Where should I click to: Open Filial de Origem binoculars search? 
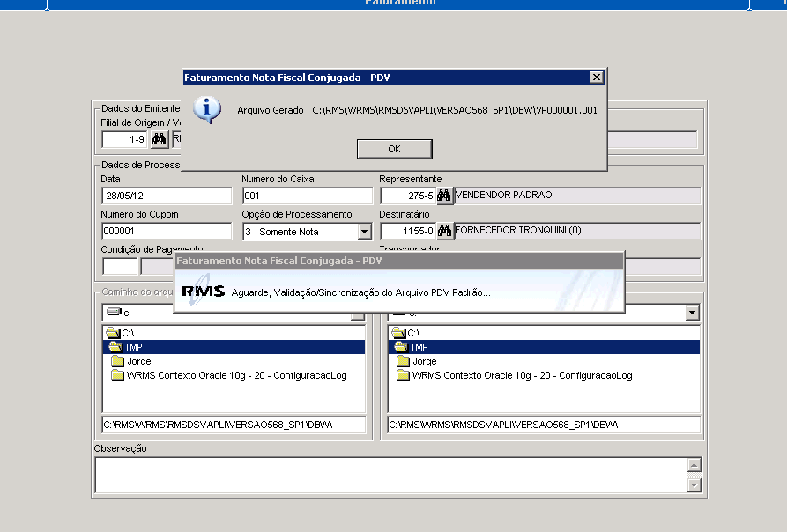click(x=160, y=139)
